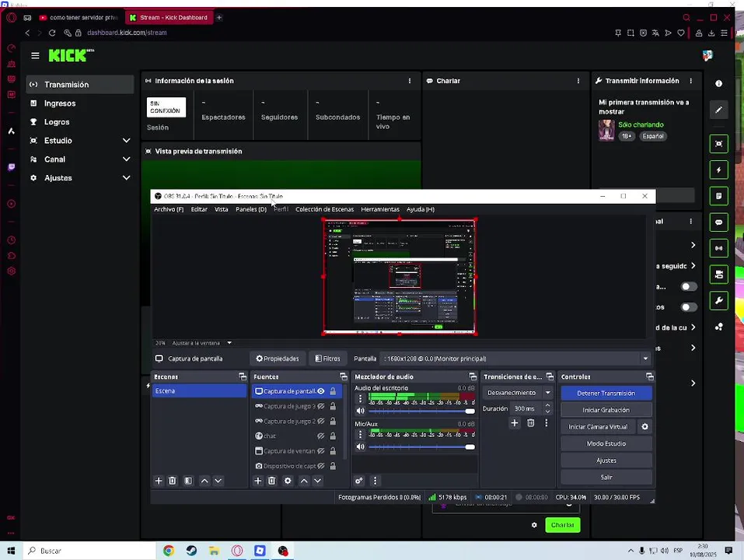This screenshot has width=744, height=560.
Task: Open selected source properties gear in Fuentes
Action: point(288,481)
